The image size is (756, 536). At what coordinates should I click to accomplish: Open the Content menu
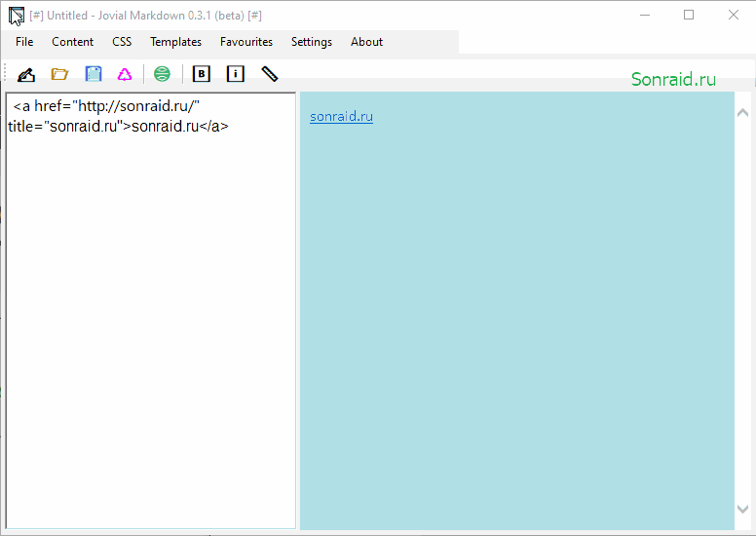(x=72, y=42)
